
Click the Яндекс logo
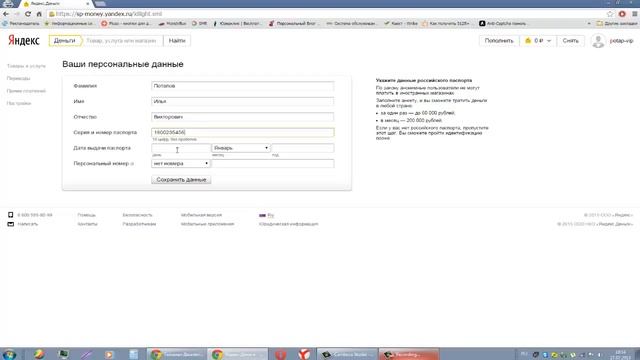24,40
